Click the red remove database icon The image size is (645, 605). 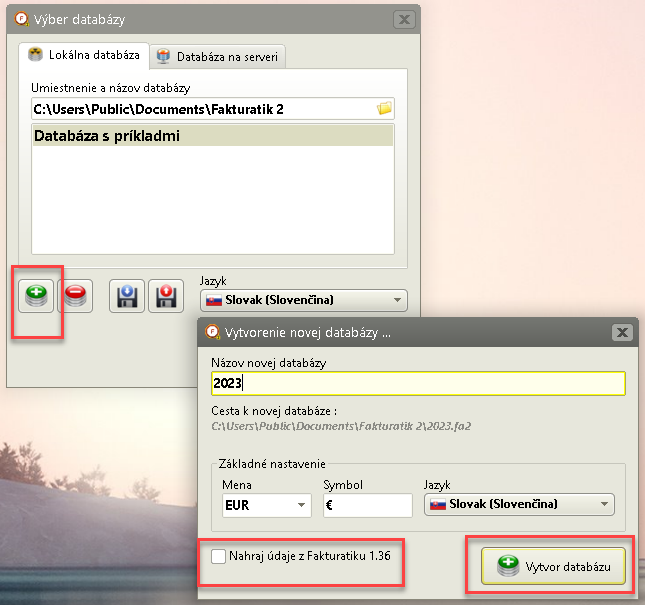[x=75, y=296]
